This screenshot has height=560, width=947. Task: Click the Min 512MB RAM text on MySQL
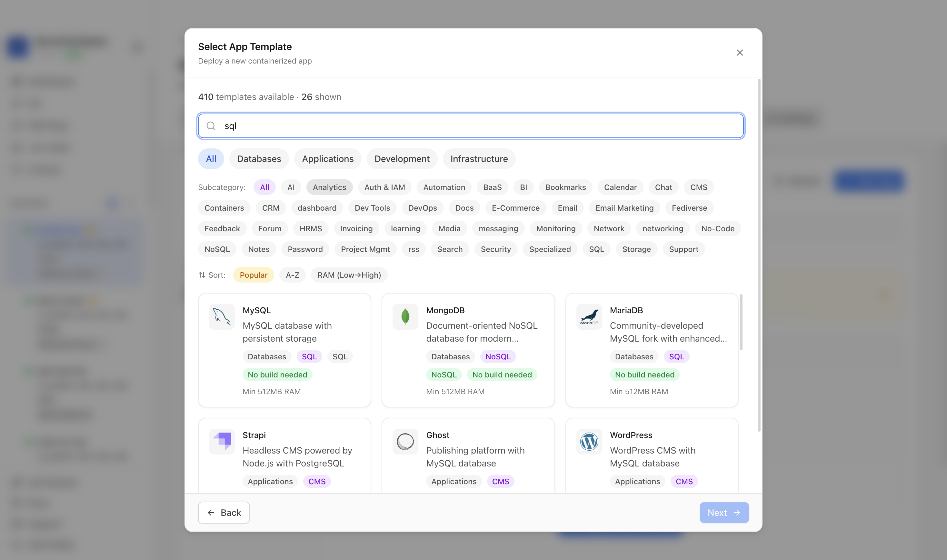click(272, 391)
